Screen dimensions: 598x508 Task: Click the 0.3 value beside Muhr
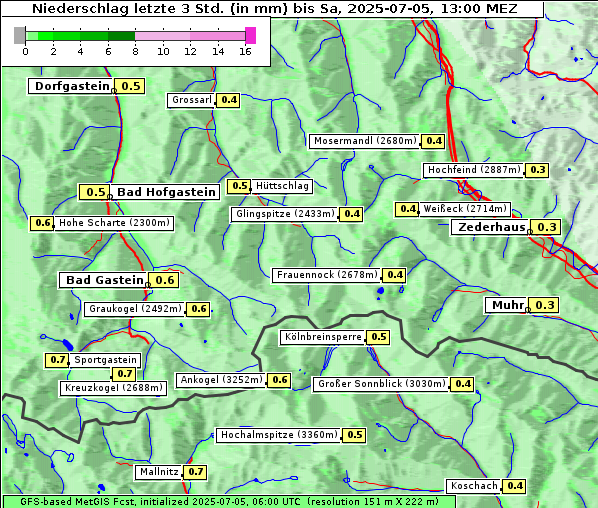544,305
